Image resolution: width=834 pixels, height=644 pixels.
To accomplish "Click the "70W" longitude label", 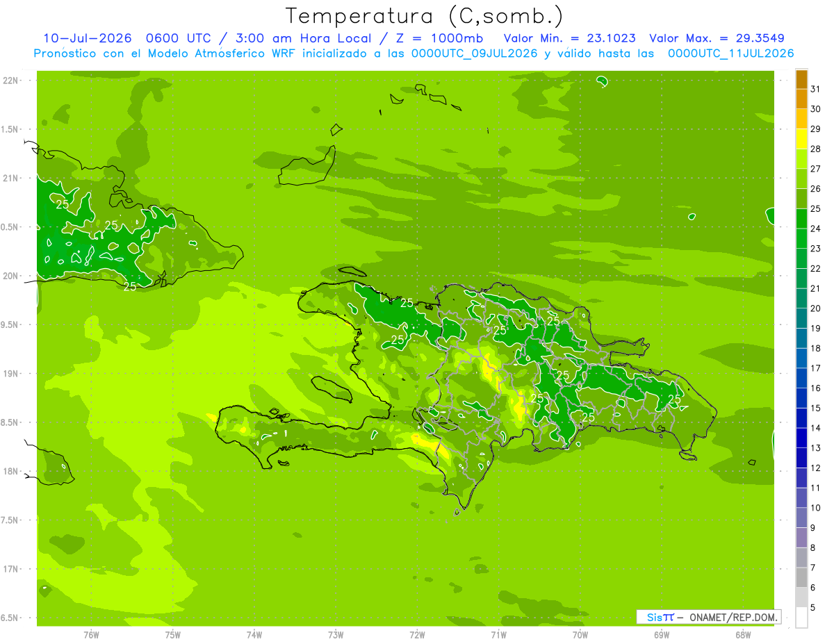I will [x=580, y=635].
